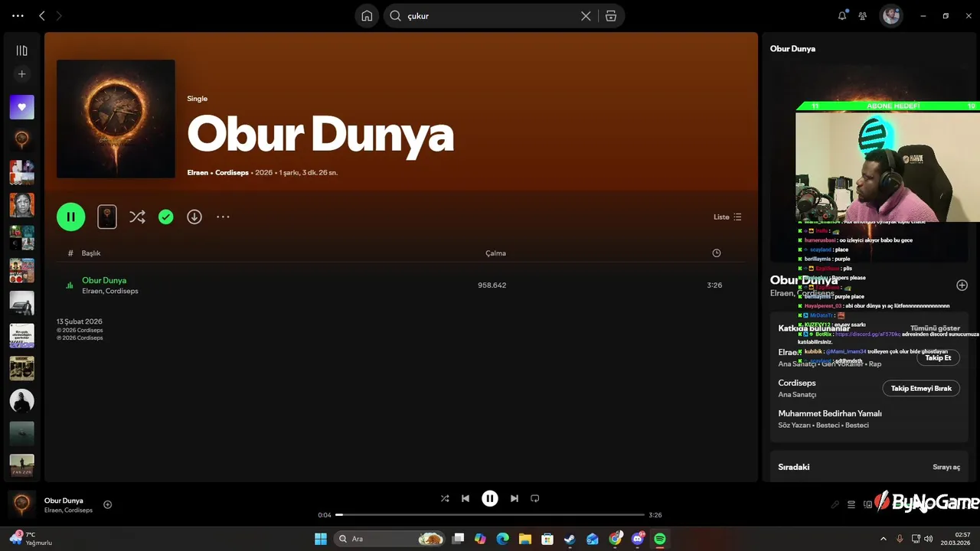This screenshot has height=551, width=980.
Task: Toggle repeat in the player bar
Action: tap(535, 498)
